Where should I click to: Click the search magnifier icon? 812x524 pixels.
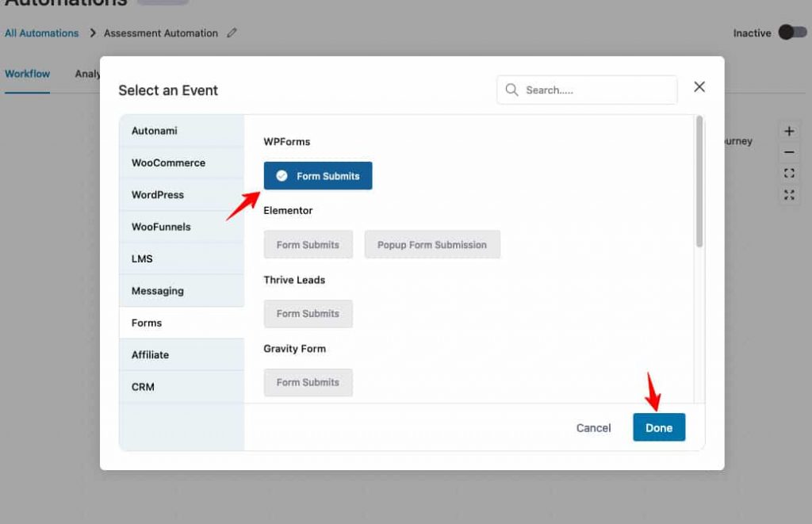pyautogui.click(x=511, y=90)
